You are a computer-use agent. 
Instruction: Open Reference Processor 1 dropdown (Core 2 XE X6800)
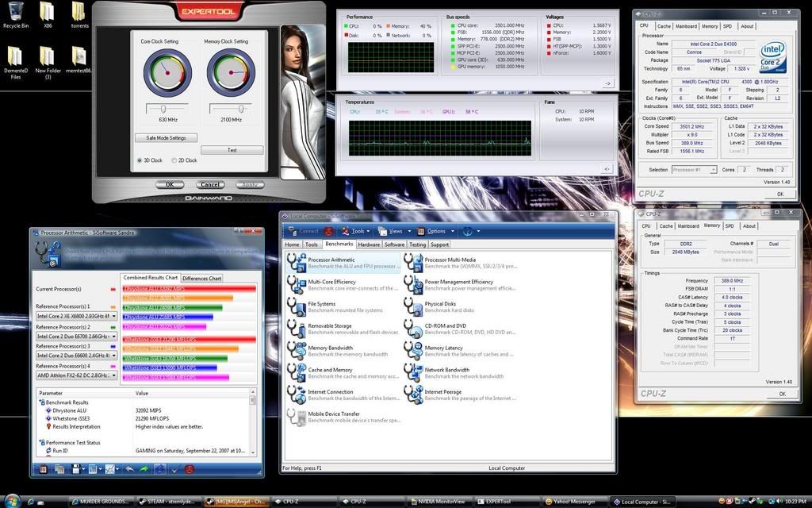[x=77, y=316]
